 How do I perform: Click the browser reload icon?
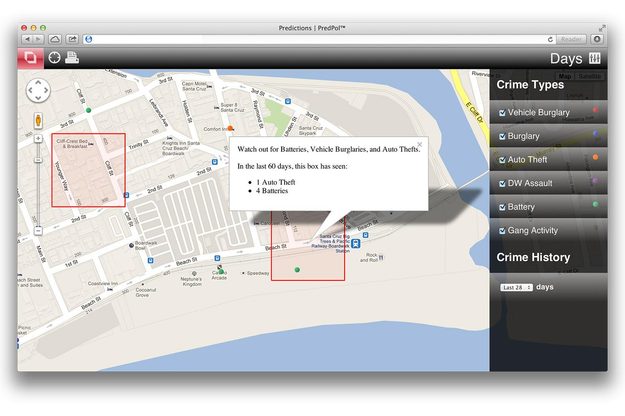[x=550, y=39]
